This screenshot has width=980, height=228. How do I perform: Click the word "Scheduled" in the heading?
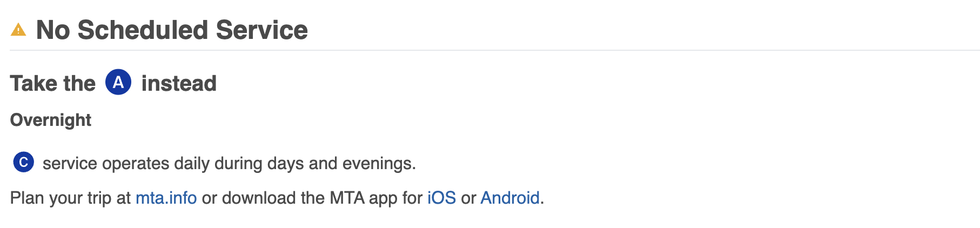143,30
